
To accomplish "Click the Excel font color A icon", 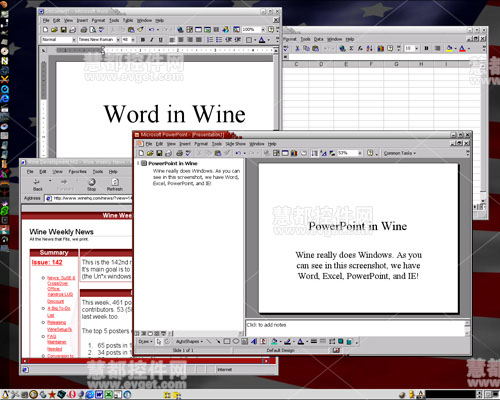I will coord(462,48).
